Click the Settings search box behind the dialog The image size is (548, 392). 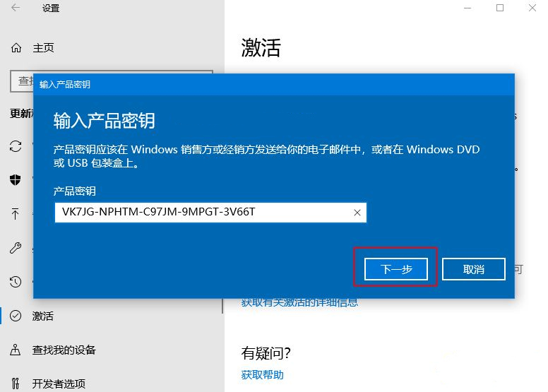pyautogui.click(x=22, y=81)
